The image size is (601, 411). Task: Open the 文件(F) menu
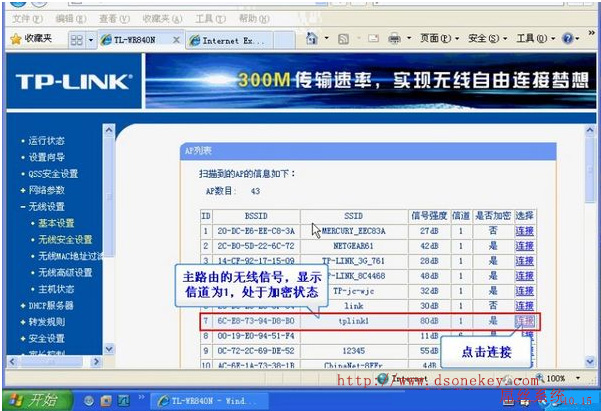27,18
